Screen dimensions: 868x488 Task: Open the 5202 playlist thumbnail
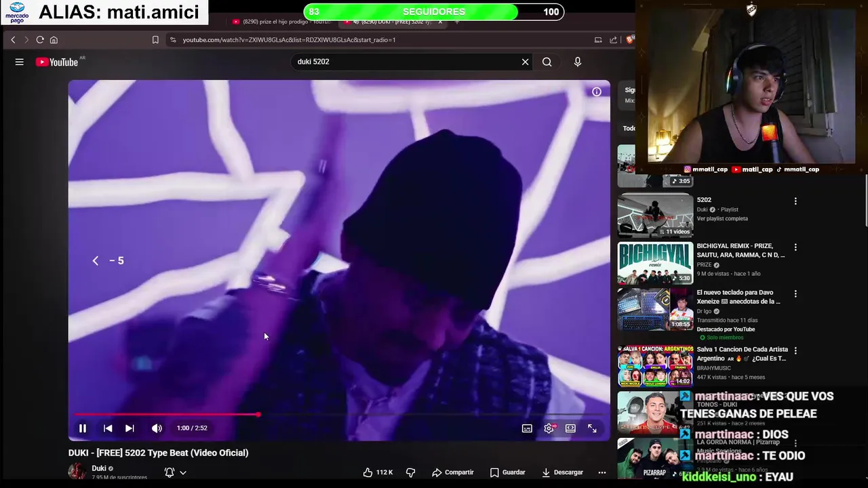pos(655,216)
